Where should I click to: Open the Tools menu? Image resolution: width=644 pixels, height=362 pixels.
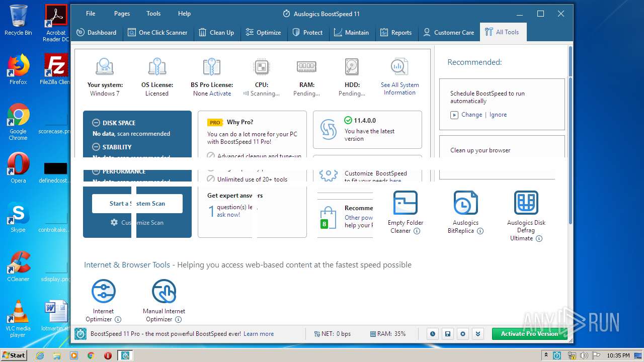(153, 14)
